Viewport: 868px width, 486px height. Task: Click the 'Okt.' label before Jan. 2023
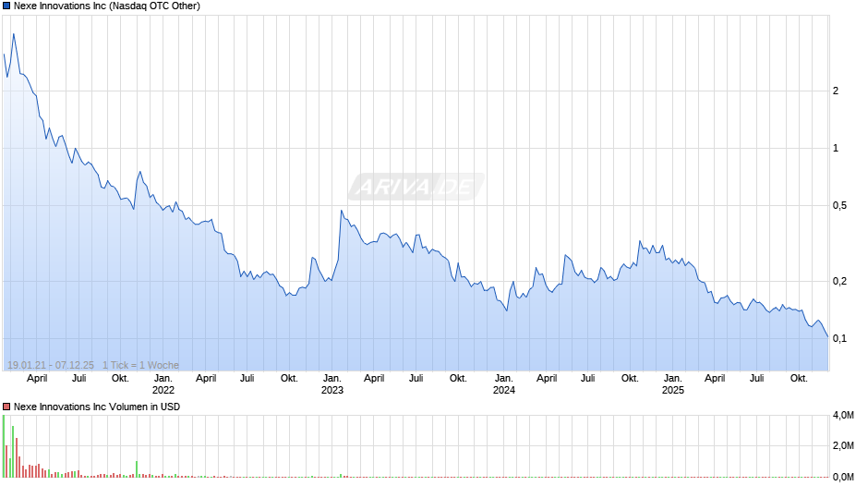(x=289, y=379)
